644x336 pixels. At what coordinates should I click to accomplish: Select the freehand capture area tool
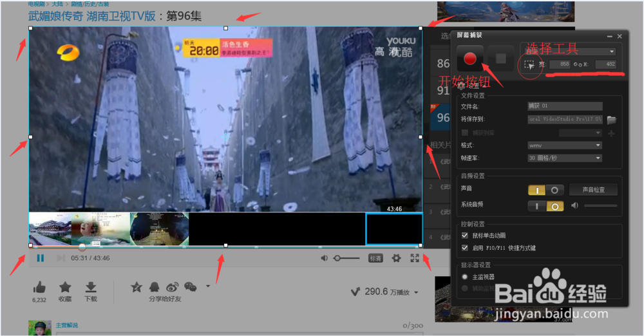[529, 65]
